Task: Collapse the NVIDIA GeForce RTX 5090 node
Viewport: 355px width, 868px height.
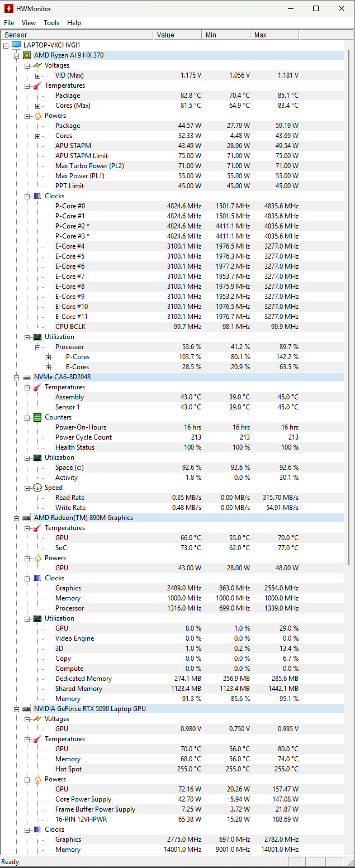Action: (17, 709)
